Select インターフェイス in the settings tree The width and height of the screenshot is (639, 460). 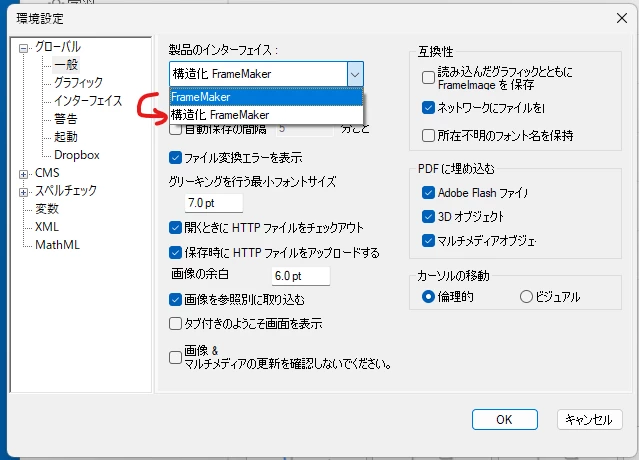point(88,100)
